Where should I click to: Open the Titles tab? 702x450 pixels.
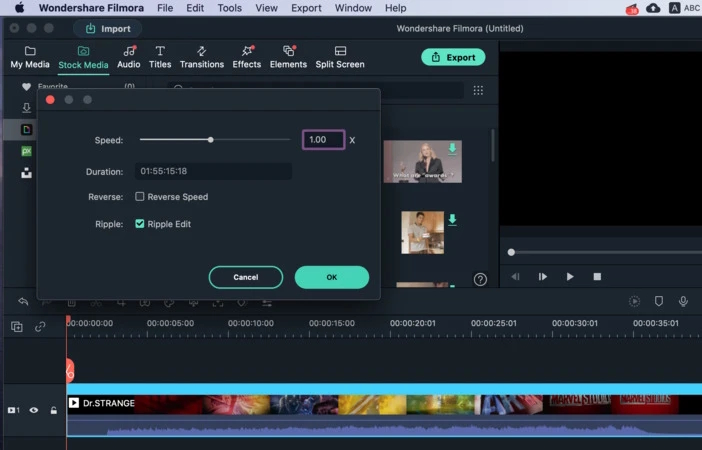[x=160, y=57]
